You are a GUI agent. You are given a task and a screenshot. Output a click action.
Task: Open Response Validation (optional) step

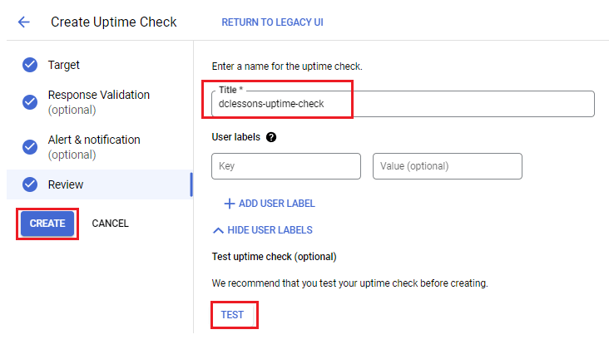100,102
